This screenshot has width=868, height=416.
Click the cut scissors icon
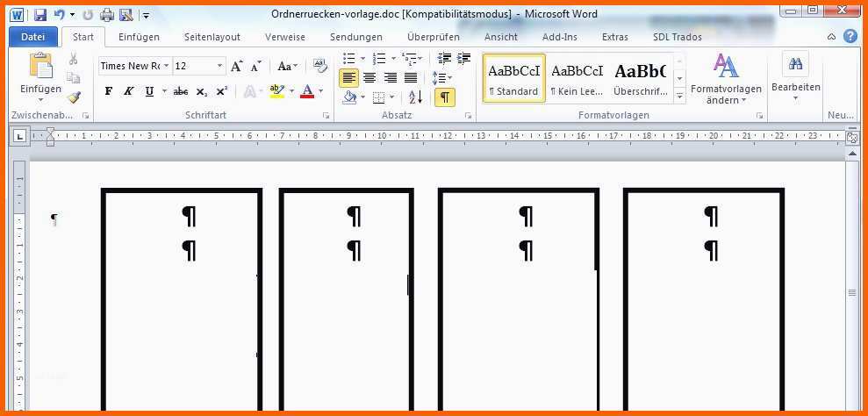pyautogui.click(x=74, y=59)
